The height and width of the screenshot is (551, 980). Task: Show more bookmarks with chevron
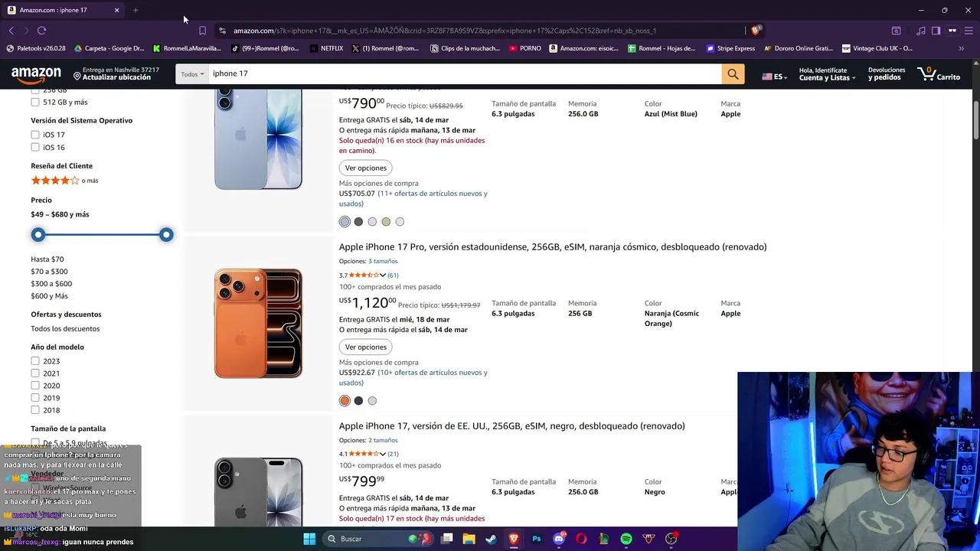(961, 48)
